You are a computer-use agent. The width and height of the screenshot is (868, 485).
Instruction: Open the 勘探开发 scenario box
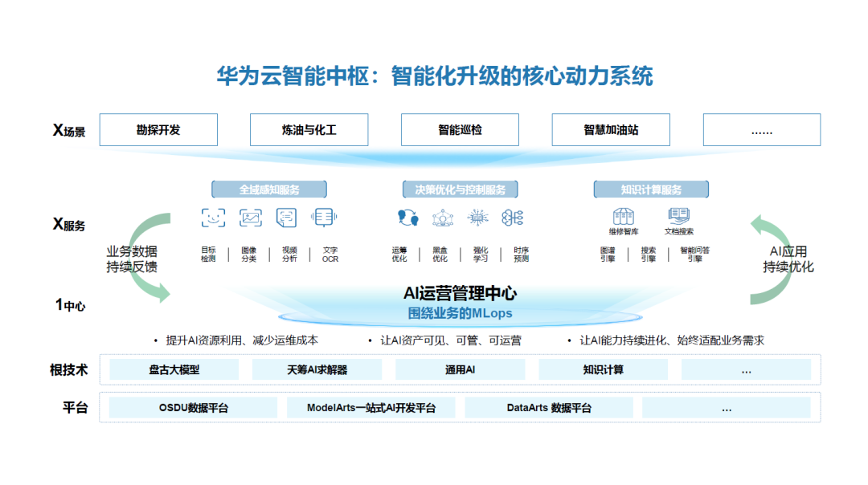158,130
